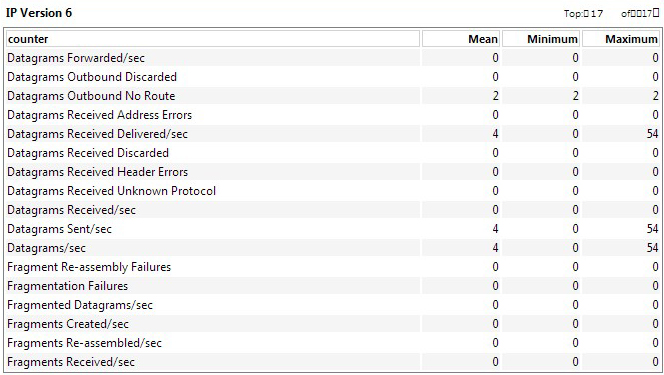Select Datagrams Received Discarded row
The height and width of the screenshot is (375, 664).
coord(332,153)
